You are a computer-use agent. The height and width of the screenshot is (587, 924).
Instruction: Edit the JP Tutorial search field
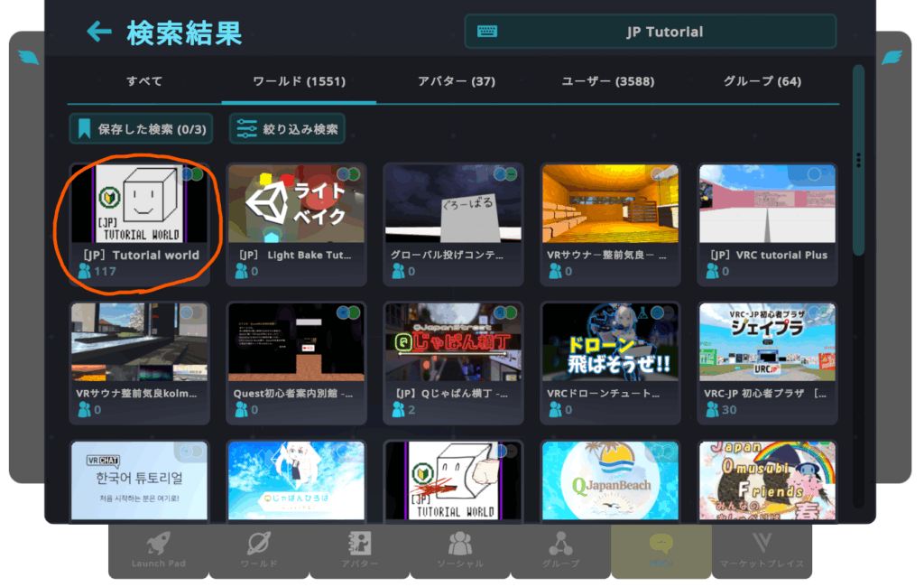click(x=651, y=32)
